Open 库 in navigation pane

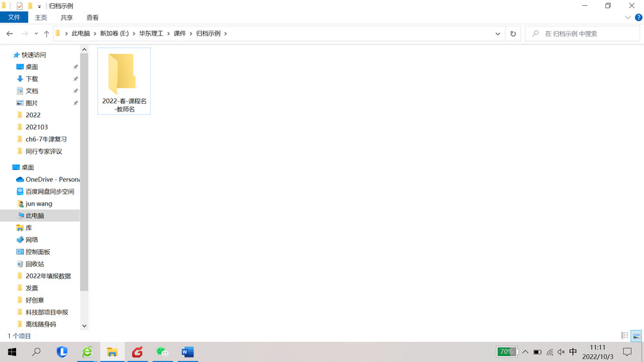pyautogui.click(x=28, y=228)
